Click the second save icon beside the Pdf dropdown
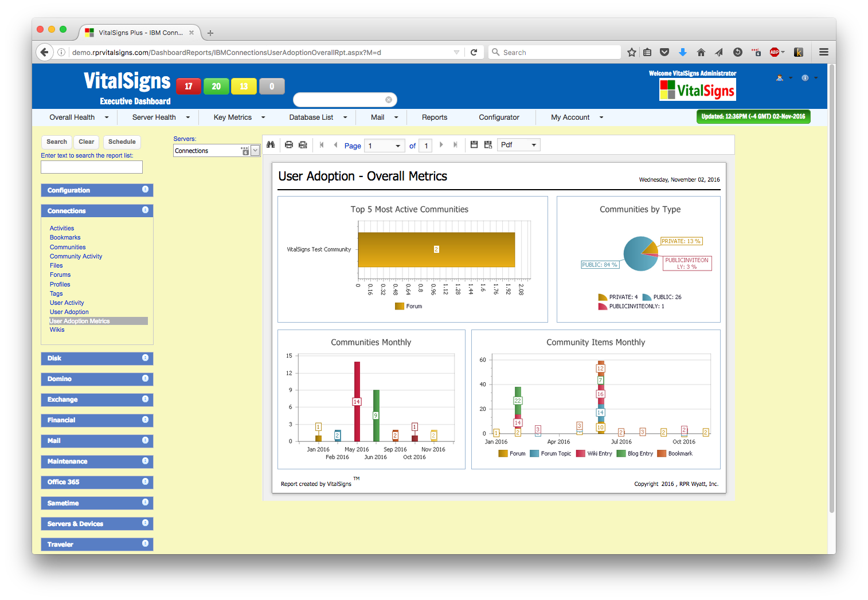The width and height of the screenshot is (868, 600). pos(488,145)
